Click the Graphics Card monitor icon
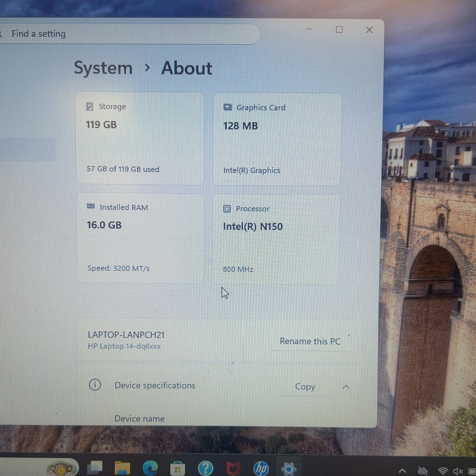Image resolution: width=476 pixels, height=476 pixels. coord(228,107)
